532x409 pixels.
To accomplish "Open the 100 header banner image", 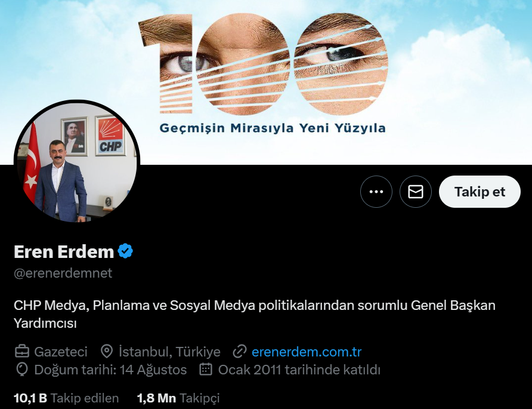I will [266, 82].
